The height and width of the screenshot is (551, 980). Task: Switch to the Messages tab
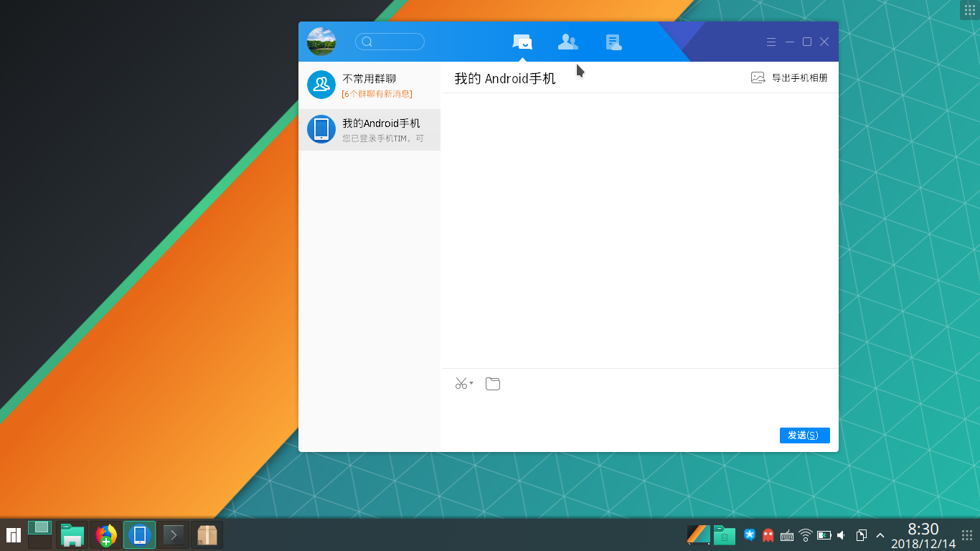[522, 42]
